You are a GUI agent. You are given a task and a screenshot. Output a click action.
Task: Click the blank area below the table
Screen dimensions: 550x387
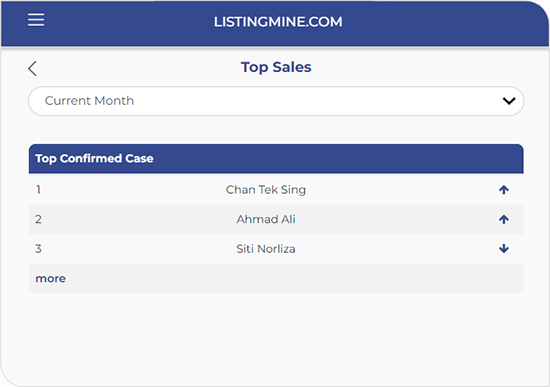(276, 337)
